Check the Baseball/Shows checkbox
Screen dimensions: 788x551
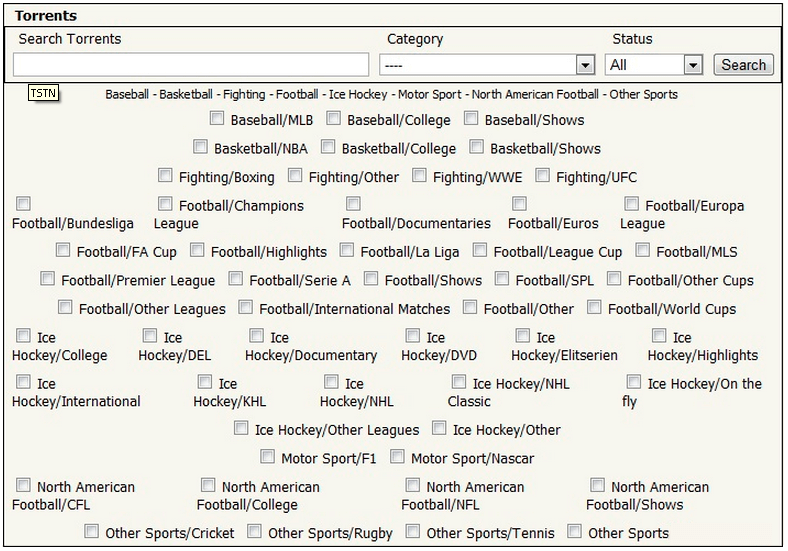tap(471, 118)
